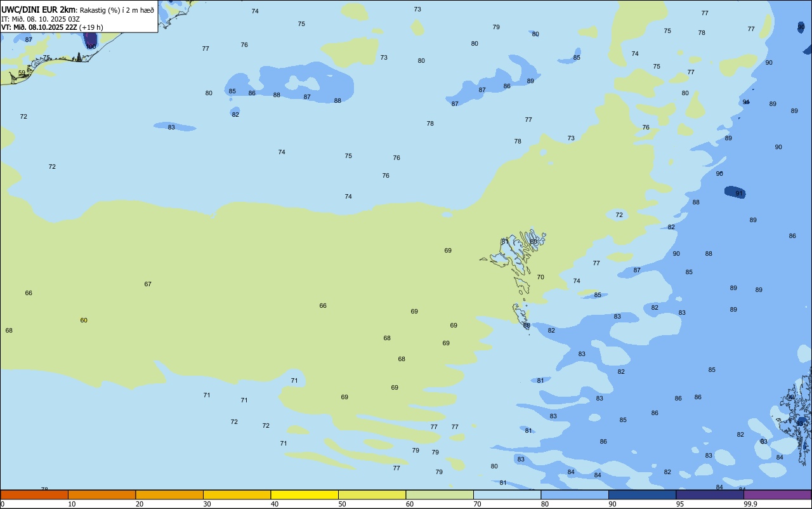This screenshot has width=812, height=509.
Task: Select the bright yellow 40–50 legend swatch
Action: click(x=304, y=494)
